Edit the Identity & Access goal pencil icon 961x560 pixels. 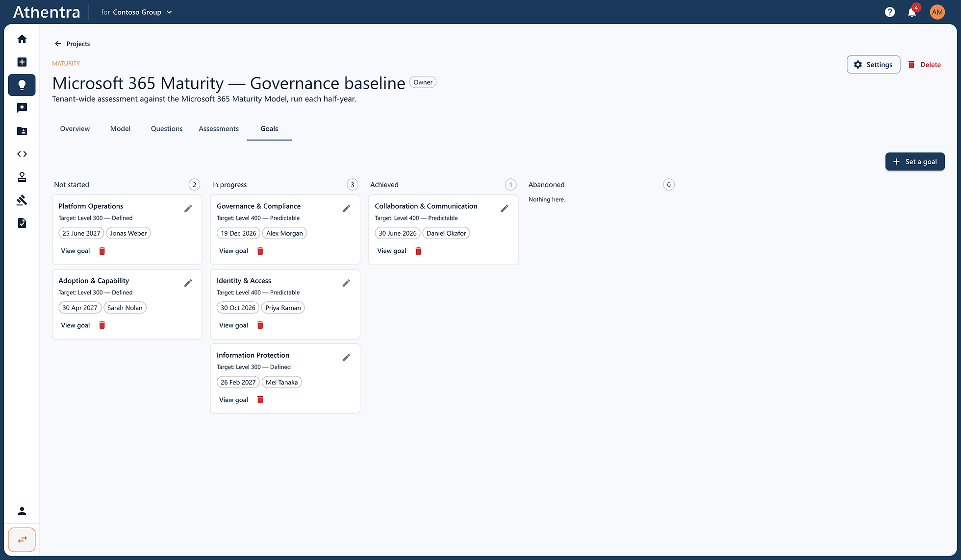(346, 283)
